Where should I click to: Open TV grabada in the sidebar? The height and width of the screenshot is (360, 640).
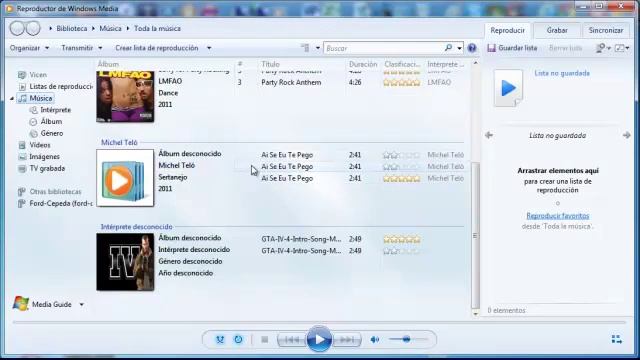47,169
